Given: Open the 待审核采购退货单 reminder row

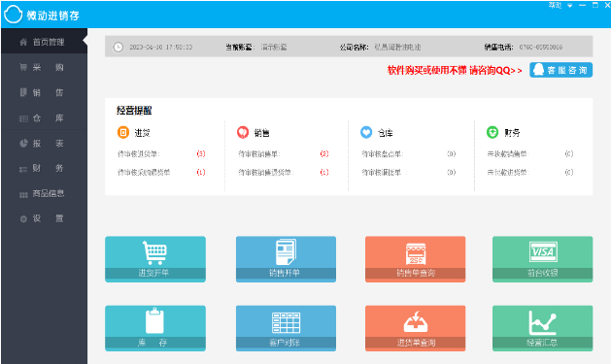Looking at the screenshot, I should 161,172.
